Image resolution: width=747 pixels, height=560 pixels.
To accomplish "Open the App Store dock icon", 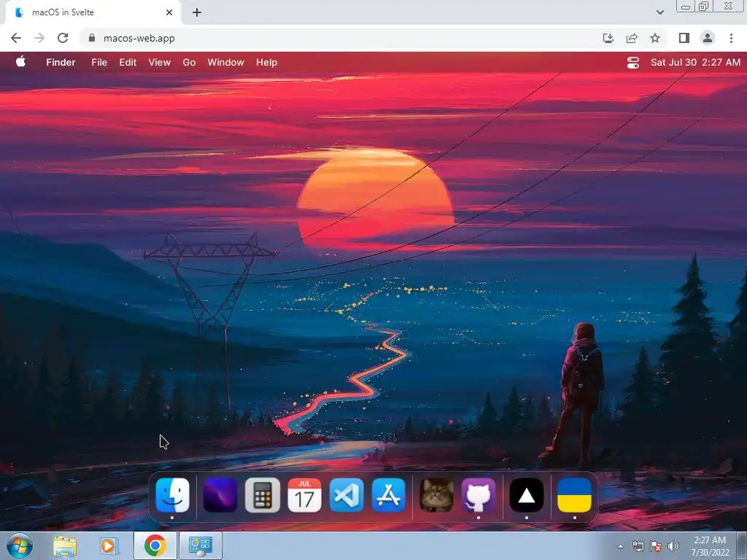I will [x=389, y=495].
